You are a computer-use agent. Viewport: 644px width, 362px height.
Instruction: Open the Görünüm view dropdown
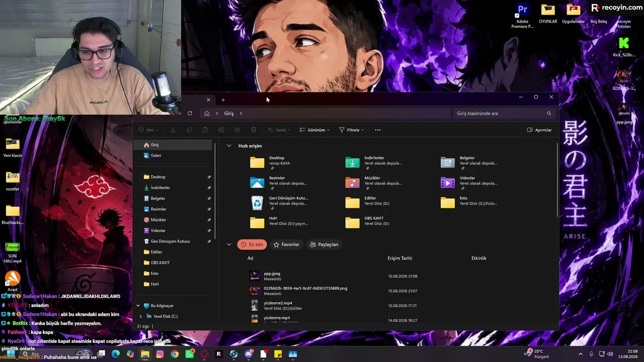314,130
